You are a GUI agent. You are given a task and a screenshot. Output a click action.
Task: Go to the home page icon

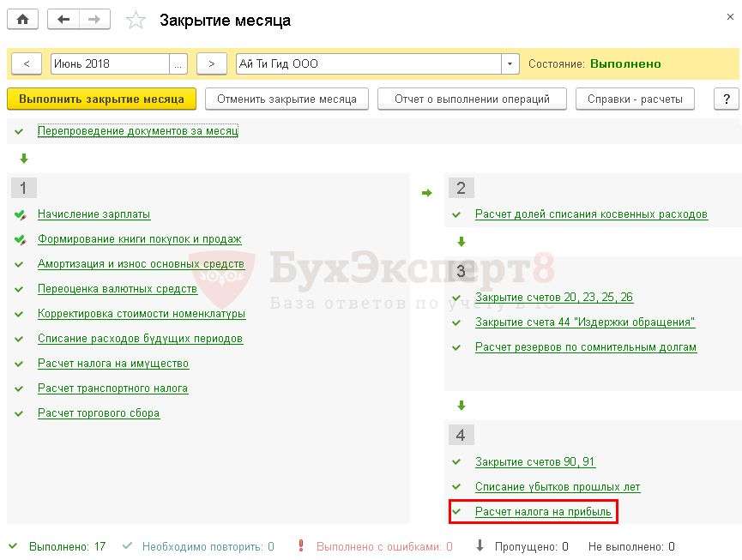pos(22,20)
